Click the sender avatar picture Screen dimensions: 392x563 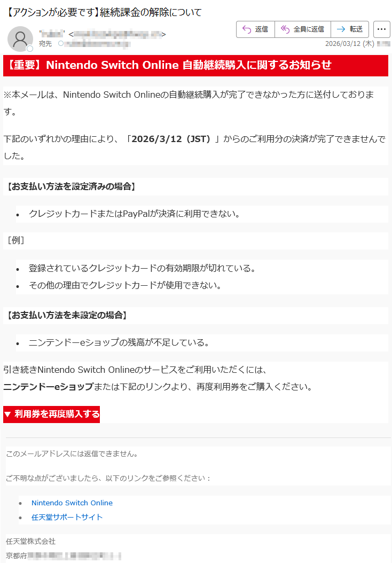[20, 39]
